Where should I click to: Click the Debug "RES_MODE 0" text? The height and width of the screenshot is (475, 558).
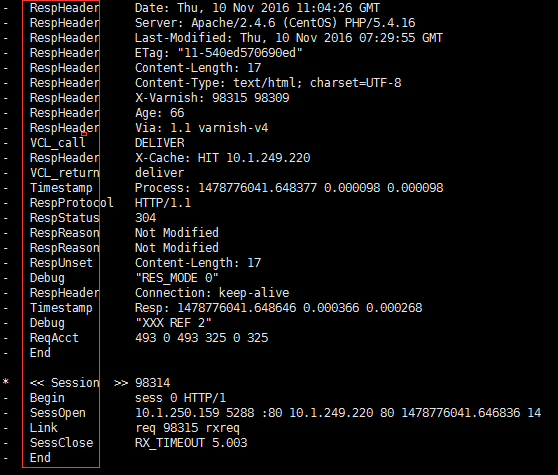pos(177,278)
